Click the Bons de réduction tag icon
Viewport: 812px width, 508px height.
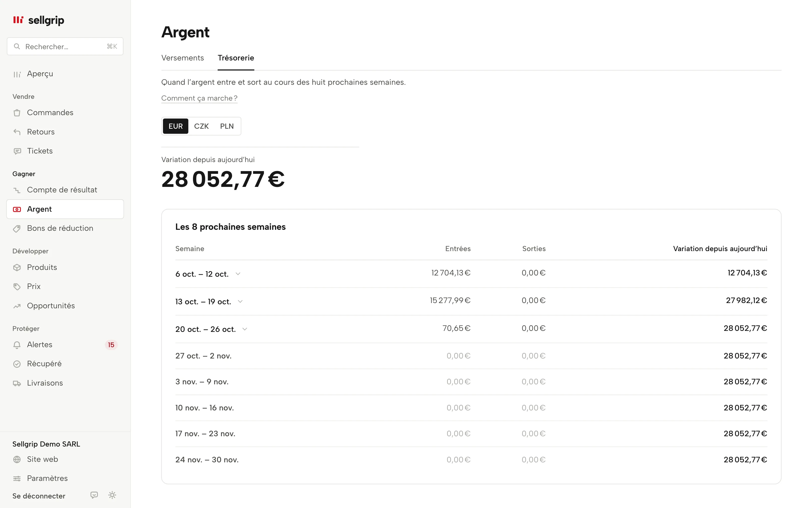point(17,229)
